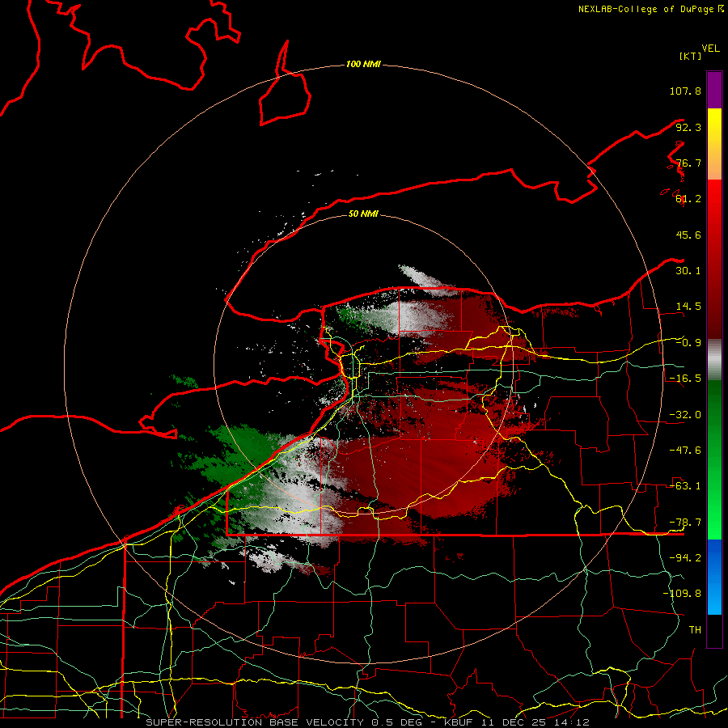
Task: Click the -47.6 scale value
Action: [685, 451]
